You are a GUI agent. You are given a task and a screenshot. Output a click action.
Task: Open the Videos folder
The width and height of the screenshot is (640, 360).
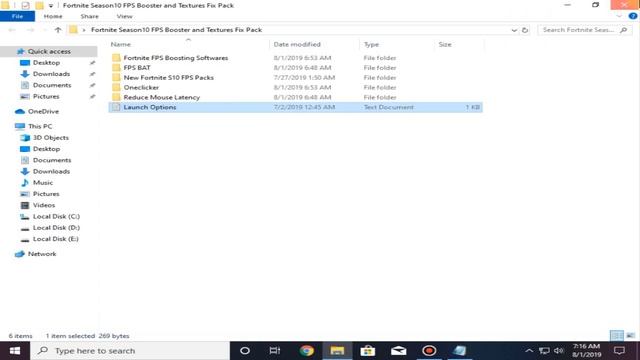point(44,205)
